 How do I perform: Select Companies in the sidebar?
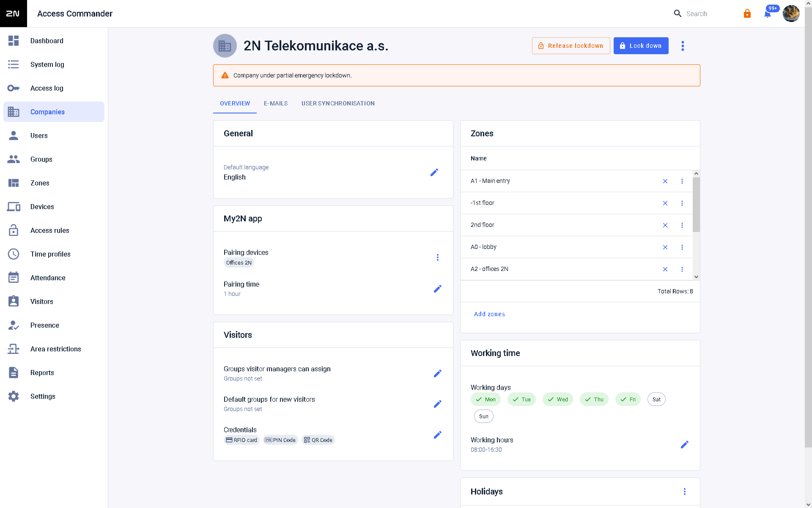[x=54, y=112]
